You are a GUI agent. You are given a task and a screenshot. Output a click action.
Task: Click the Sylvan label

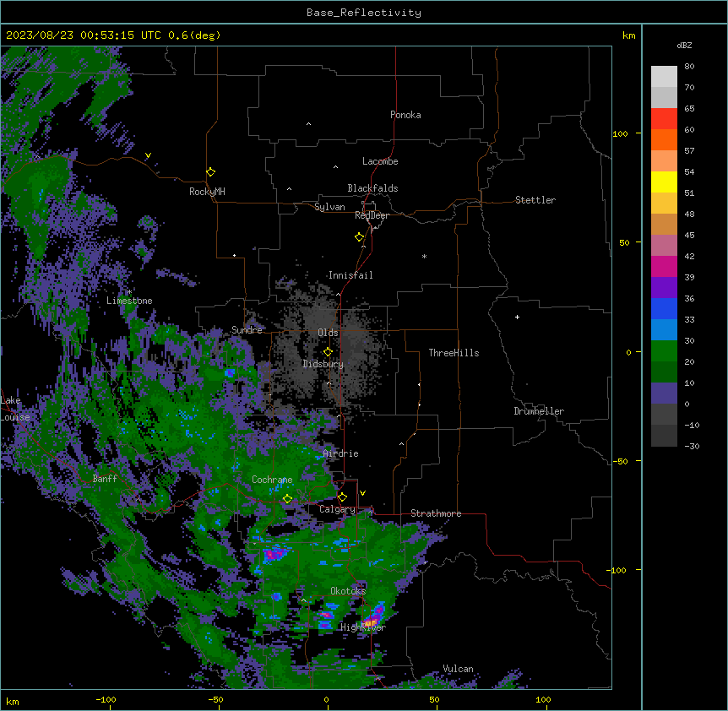coord(329,207)
